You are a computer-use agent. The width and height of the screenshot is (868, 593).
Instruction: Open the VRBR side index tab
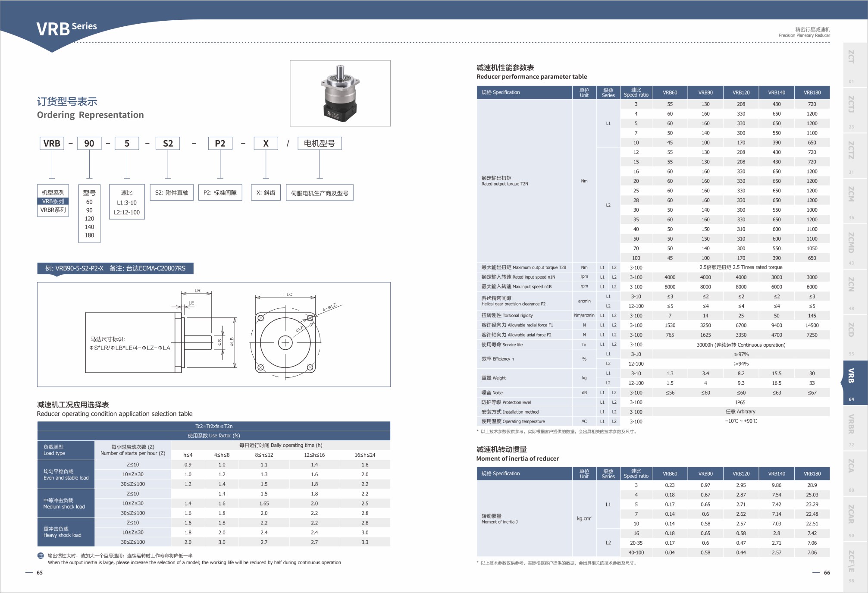click(855, 427)
